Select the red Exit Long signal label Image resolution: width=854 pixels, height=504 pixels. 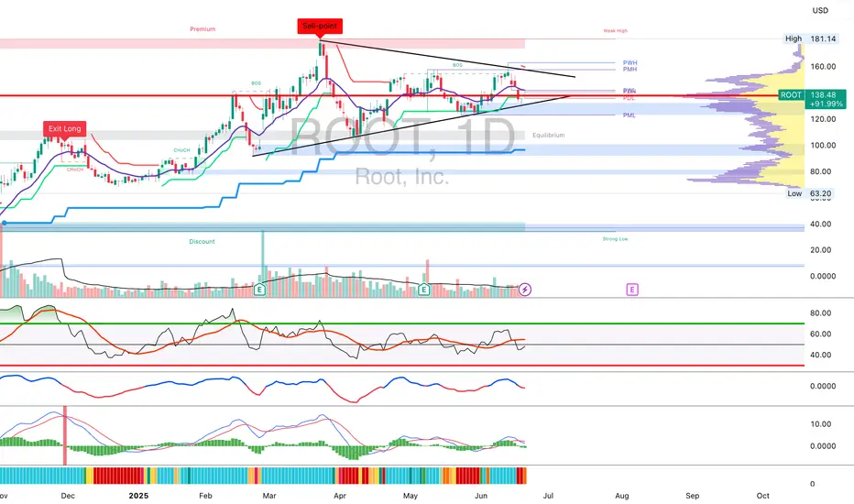point(65,128)
